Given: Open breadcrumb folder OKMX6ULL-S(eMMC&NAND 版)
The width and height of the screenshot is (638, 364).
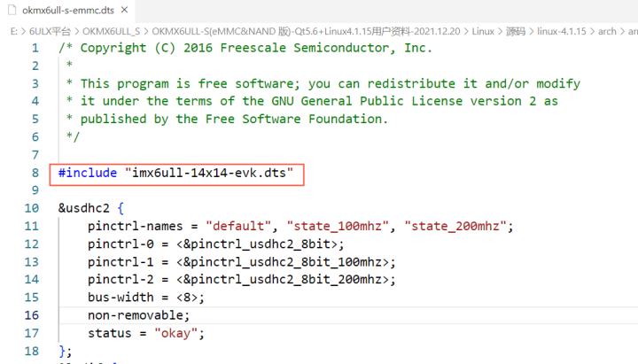Looking at the screenshot, I should click(306, 31).
